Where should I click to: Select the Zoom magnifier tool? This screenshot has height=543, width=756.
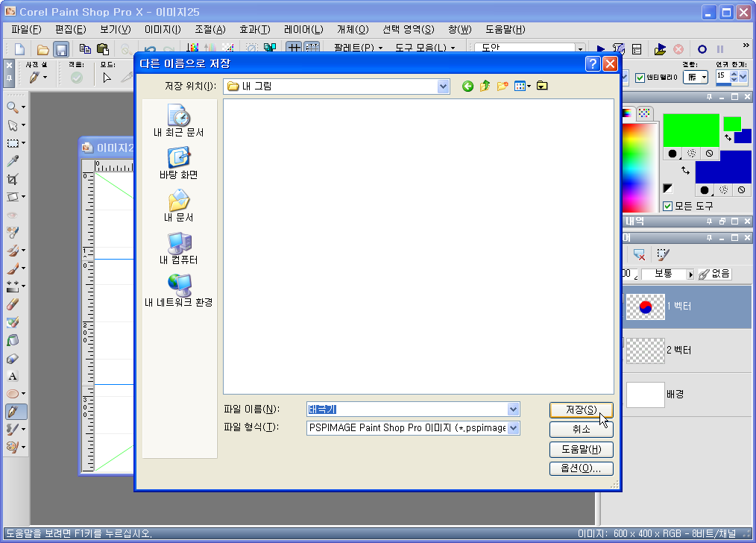13,107
